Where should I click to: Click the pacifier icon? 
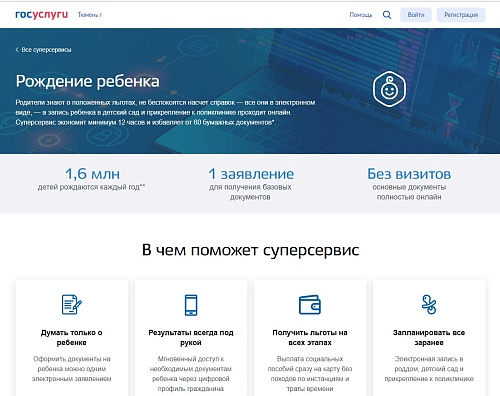click(429, 304)
